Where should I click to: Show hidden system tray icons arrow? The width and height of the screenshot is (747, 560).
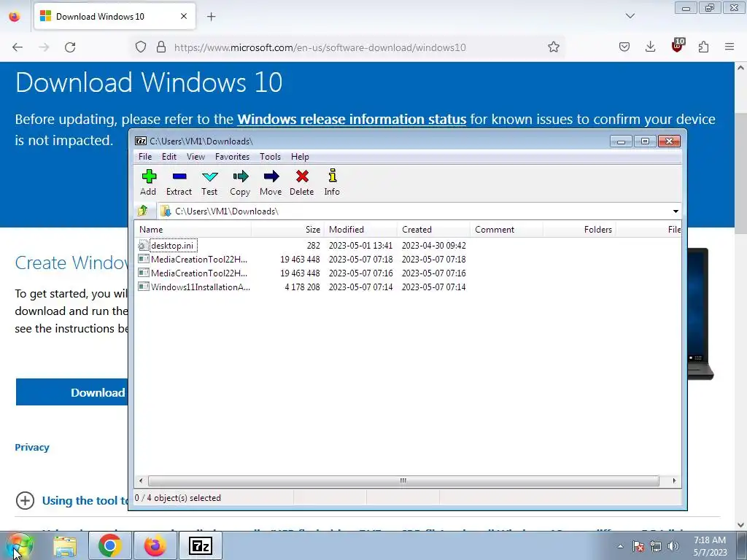click(x=620, y=546)
